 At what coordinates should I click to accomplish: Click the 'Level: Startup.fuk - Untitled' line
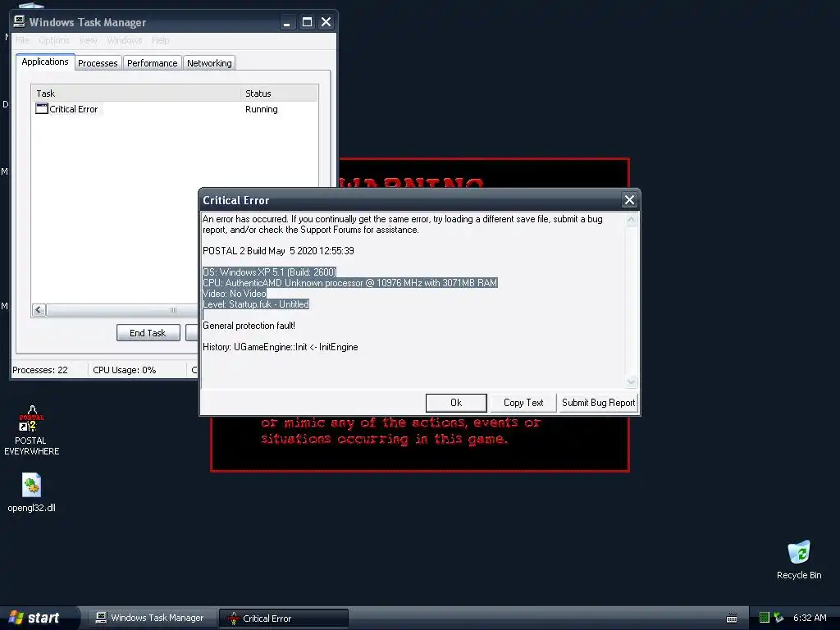pos(256,304)
